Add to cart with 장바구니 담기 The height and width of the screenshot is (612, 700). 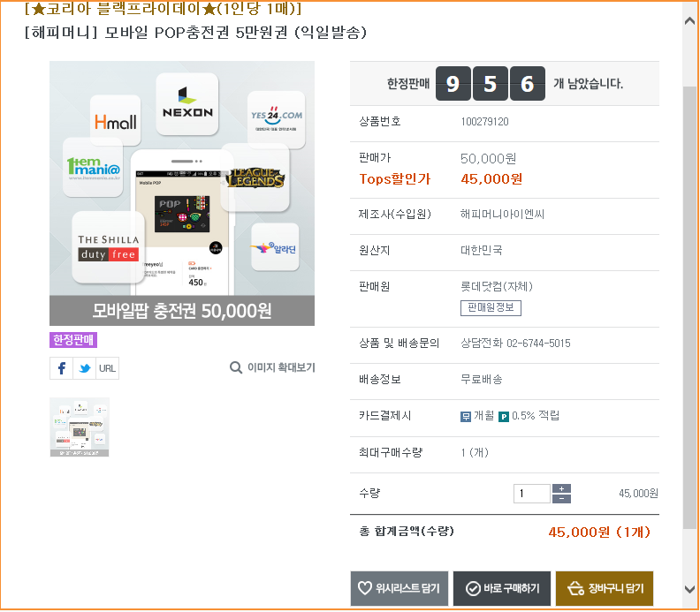tap(605, 588)
